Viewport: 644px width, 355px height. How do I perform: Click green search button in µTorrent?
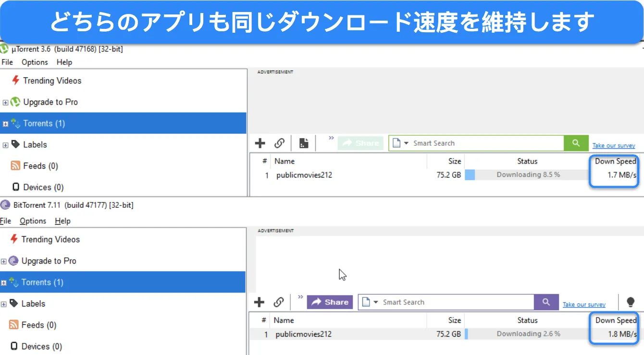tap(576, 143)
